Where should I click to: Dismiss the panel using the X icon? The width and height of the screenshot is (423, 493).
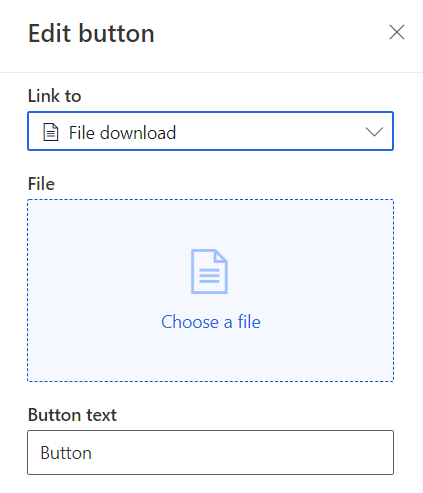[x=397, y=32]
